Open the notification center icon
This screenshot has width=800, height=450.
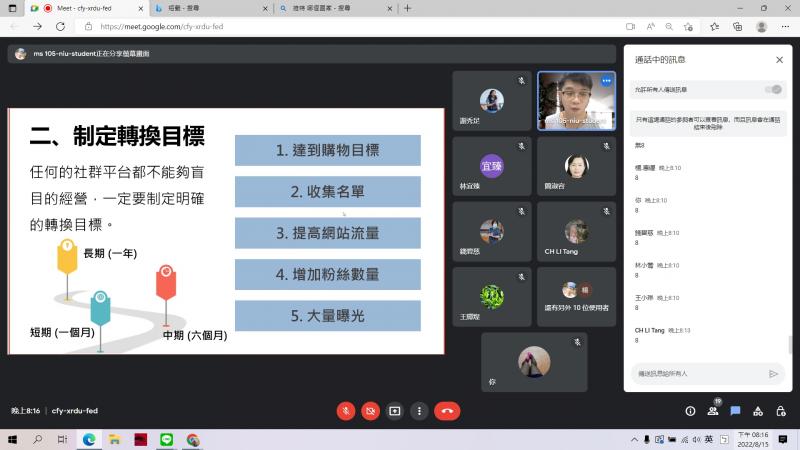point(783,439)
